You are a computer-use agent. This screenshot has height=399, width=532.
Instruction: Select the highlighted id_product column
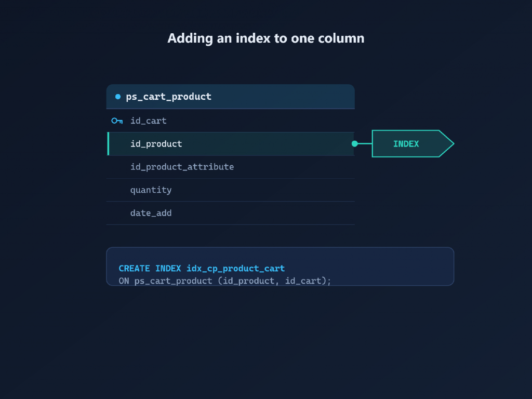[230, 144]
